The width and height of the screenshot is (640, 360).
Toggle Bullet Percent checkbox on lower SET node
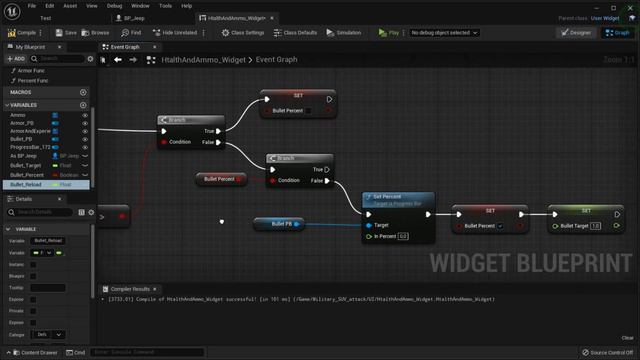tap(500, 226)
